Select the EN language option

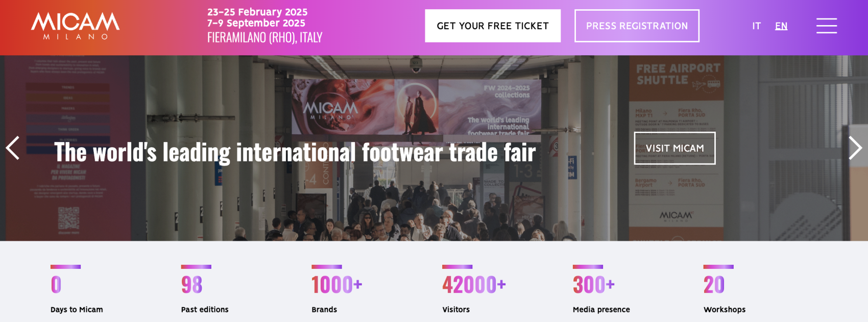pos(781,26)
